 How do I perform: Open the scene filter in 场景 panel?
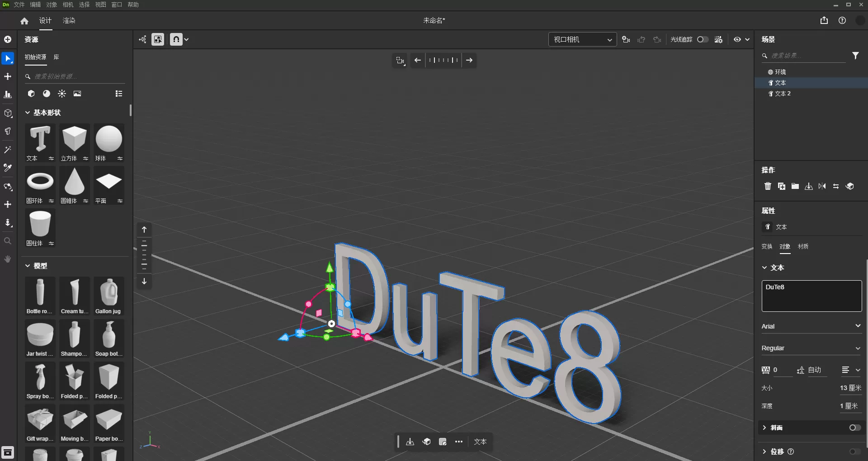[856, 55]
